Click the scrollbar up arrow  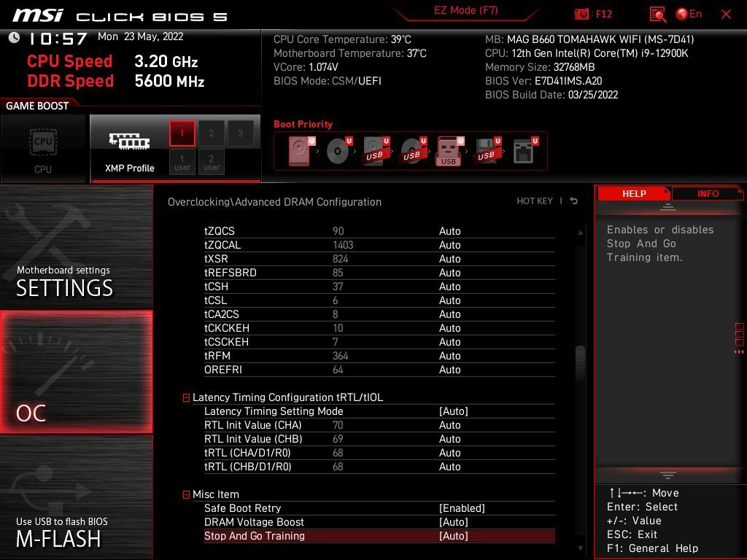point(580,233)
